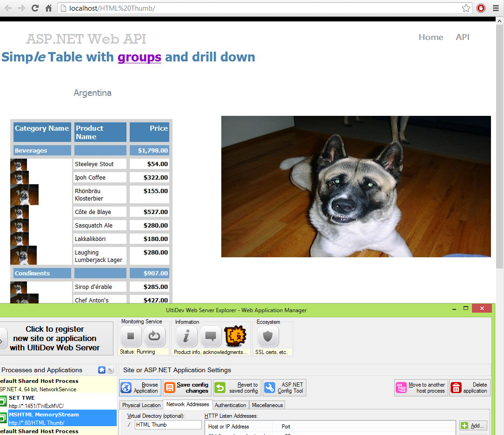This screenshot has height=435, width=504.
Task: Click the Category Name column header
Action: pyautogui.click(x=42, y=132)
